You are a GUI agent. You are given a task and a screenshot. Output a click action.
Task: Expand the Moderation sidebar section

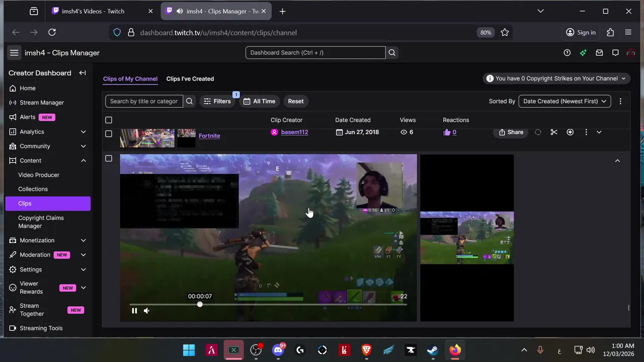point(84,255)
